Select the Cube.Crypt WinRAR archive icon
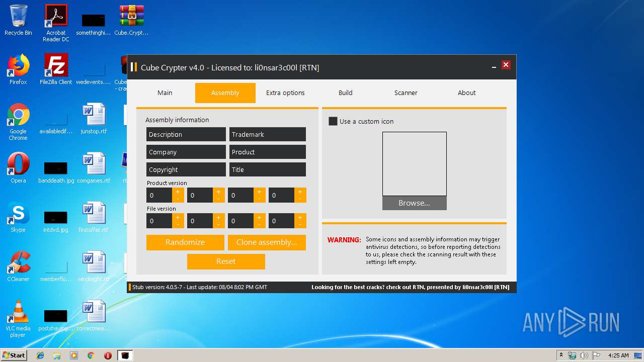 (x=131, y=20)
